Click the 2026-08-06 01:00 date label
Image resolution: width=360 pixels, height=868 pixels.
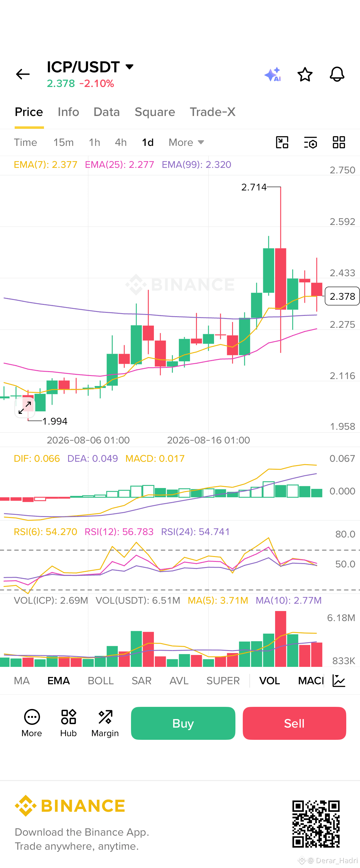[x=88, y=440]
